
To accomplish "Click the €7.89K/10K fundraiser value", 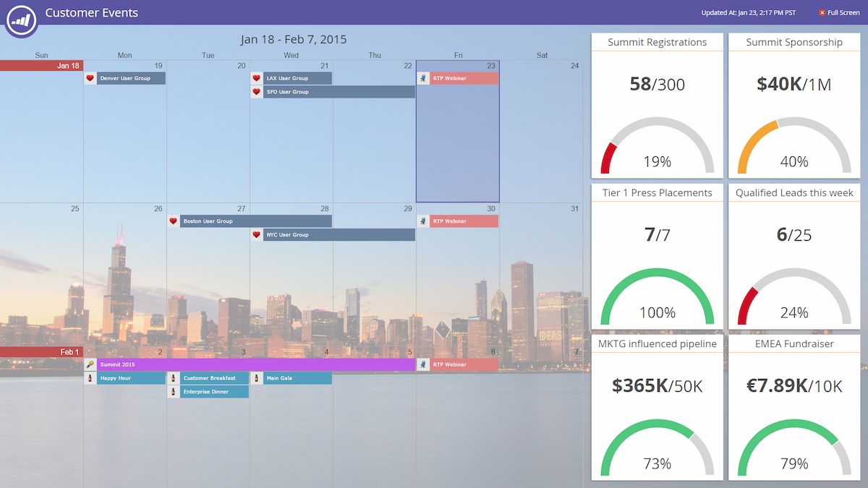I will [794, 386].
